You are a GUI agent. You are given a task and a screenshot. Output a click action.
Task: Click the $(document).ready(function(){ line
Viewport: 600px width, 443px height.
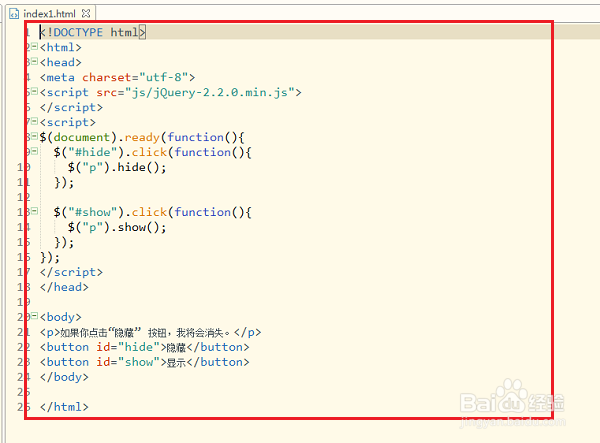142,137
